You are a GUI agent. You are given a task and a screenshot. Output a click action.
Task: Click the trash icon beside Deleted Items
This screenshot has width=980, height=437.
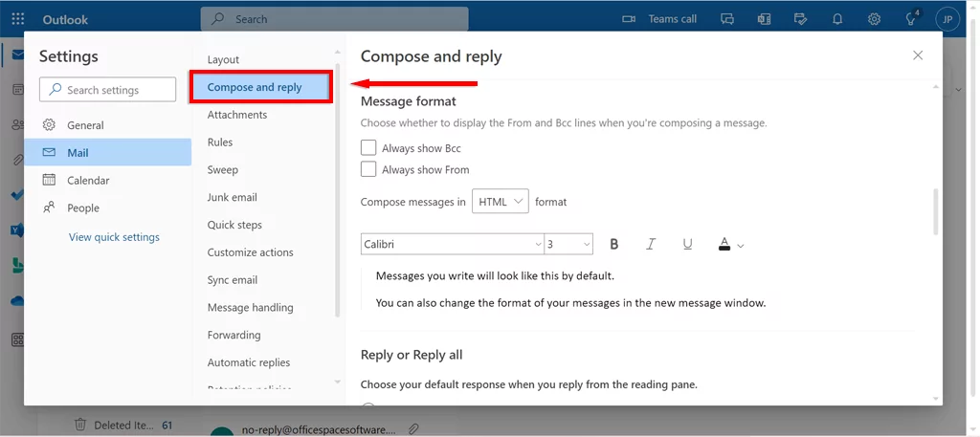80,425
